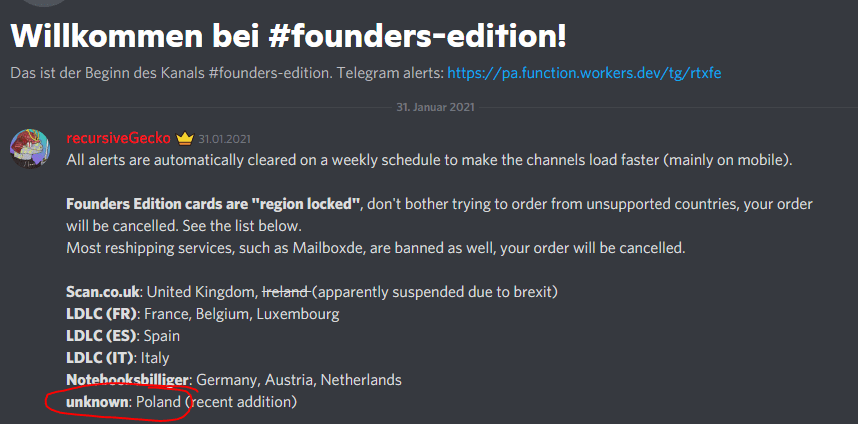858x424 pixels.
Task: Click recursiveGecko's profile avatar
Action: pyautogui.click(x=32, y=147)
